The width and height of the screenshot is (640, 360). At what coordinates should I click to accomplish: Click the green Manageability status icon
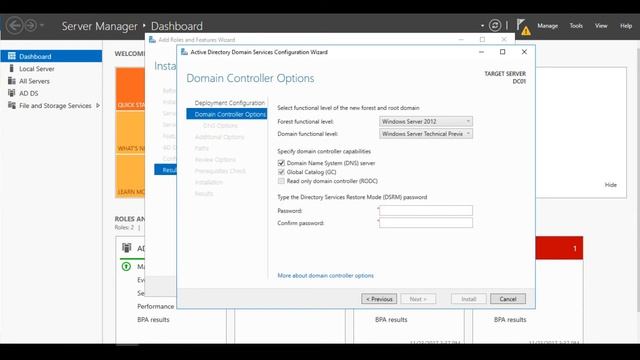[x=127, y=267]
